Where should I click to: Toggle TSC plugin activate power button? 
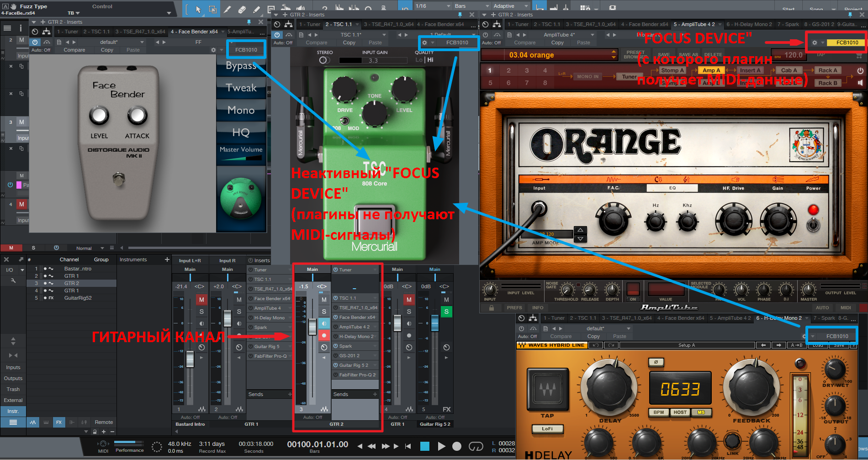click(x=277, y=35)
